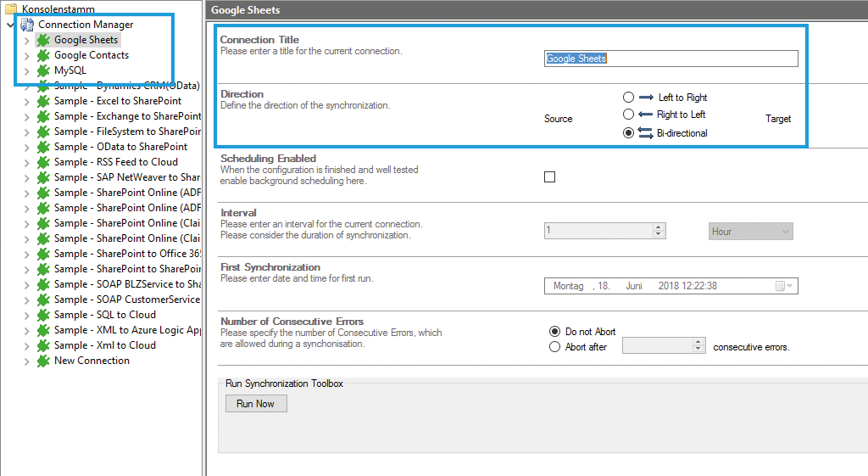
Task: Click the Google Contacts connection icon
Action: tap(43, 55)
